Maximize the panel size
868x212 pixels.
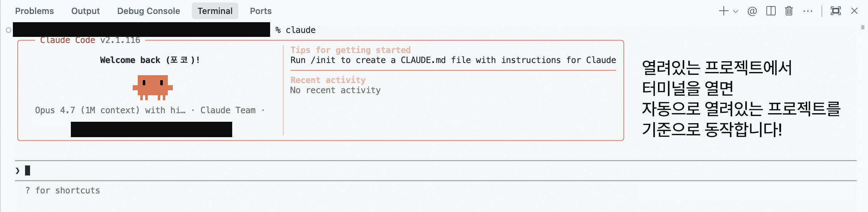coord(835,11)
